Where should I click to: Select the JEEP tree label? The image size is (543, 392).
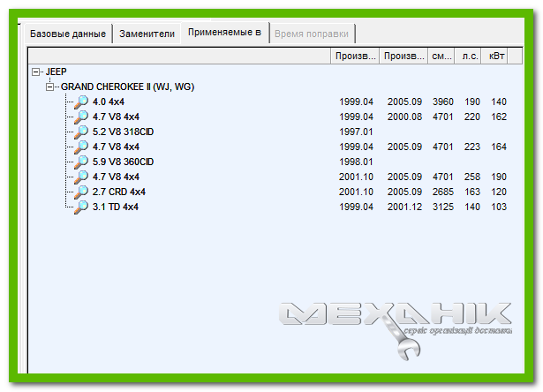tap(57, 72)
